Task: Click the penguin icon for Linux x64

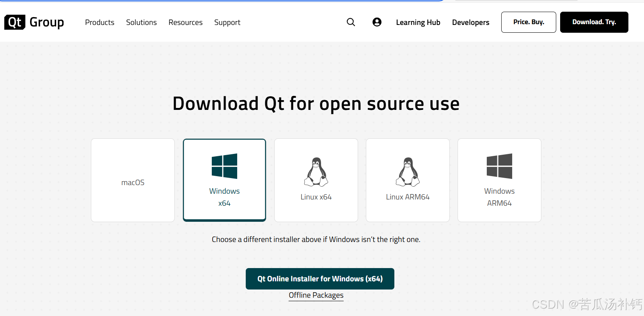Action: click(316, 172)
